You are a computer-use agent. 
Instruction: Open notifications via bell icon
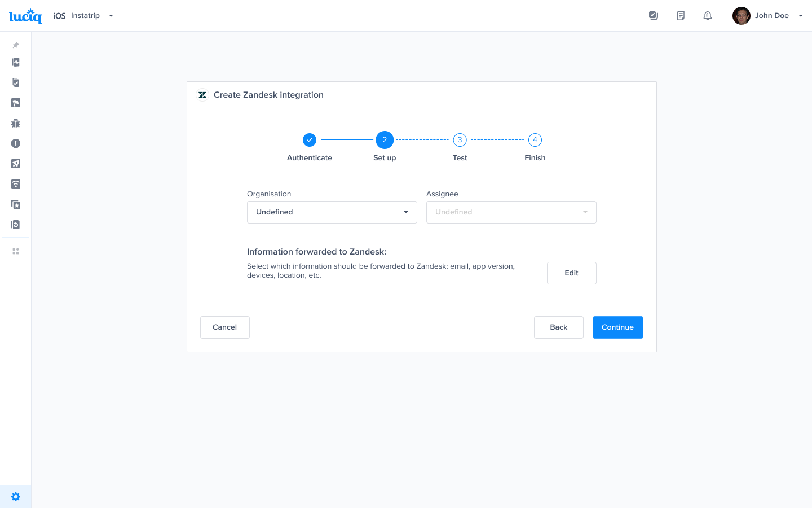point(707,15)
